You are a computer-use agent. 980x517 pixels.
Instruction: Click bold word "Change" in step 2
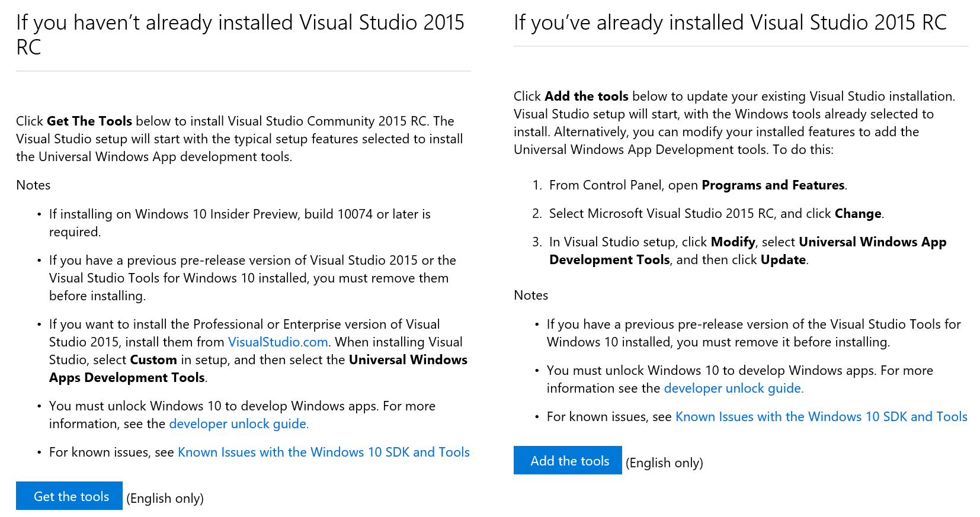(858, 213)
